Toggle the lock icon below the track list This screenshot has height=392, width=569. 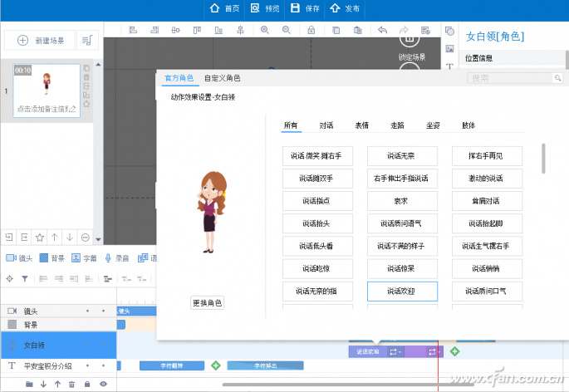(87, 384)
